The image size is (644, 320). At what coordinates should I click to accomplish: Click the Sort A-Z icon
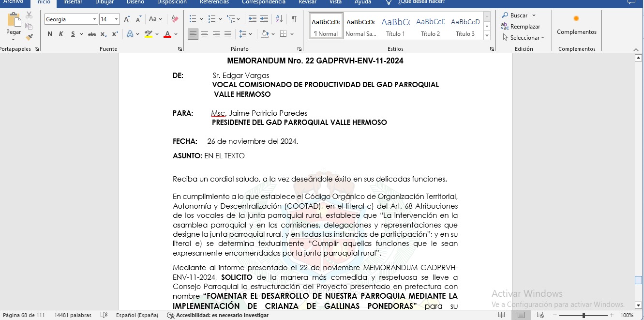click(x=279, y=19)
